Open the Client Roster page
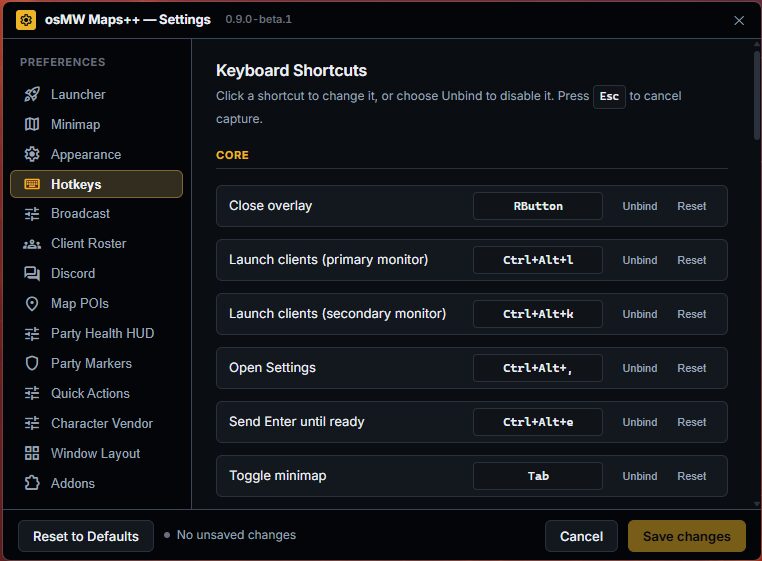The image size is (762, 561). click(96, 244)
